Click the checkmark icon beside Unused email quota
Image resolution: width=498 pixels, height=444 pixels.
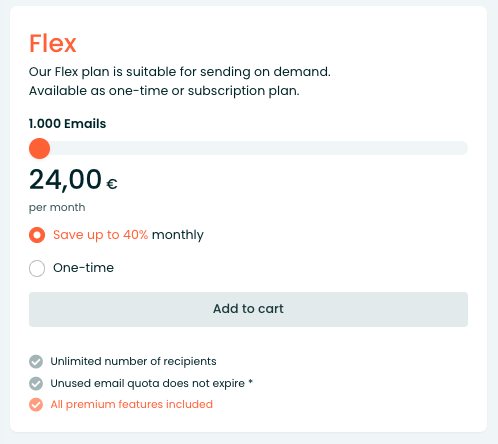[x=36, y=383]
